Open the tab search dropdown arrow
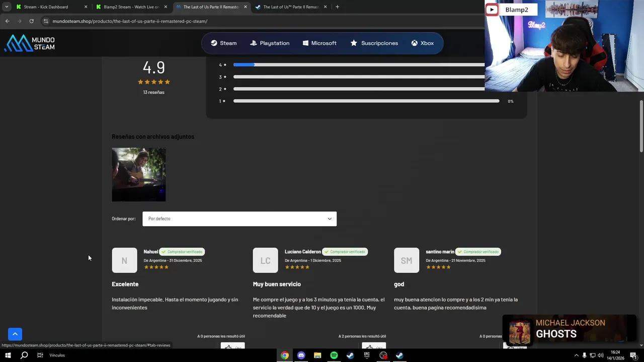 pyautogui.click(x=7, y=7)
